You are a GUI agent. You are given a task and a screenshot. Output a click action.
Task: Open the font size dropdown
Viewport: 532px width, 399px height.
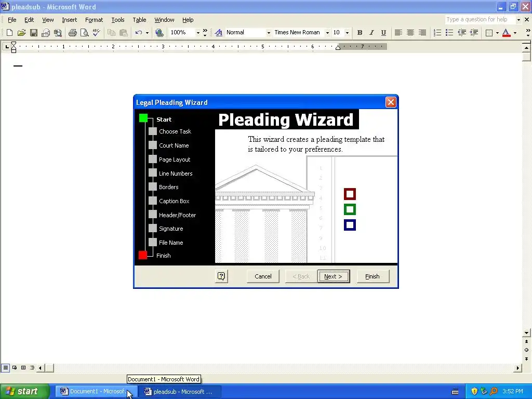click(x=347, y=33)
